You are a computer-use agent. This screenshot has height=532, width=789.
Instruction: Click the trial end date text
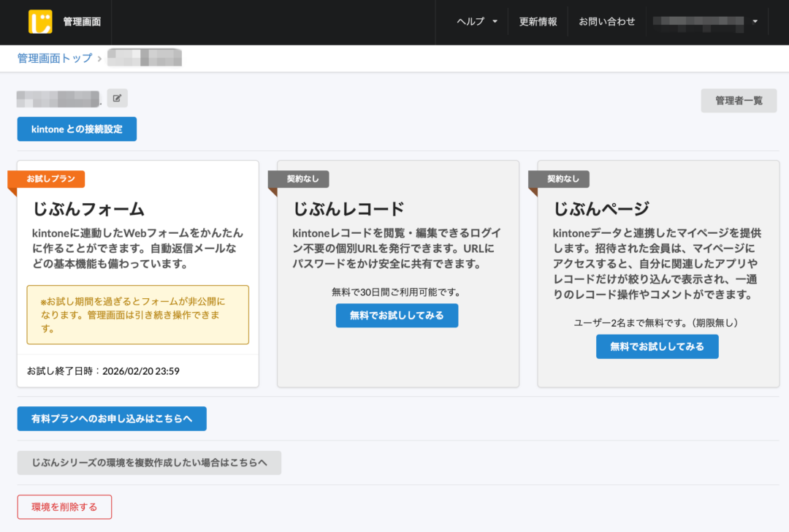click(102, 370)
